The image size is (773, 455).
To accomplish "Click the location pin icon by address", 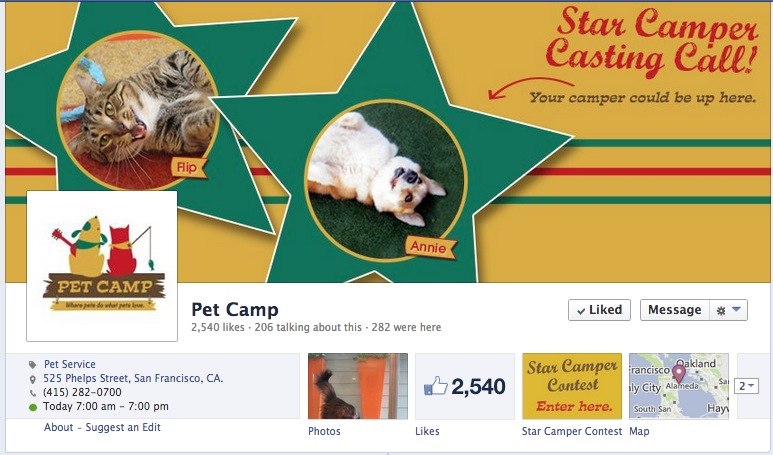I will pos(33,379).
